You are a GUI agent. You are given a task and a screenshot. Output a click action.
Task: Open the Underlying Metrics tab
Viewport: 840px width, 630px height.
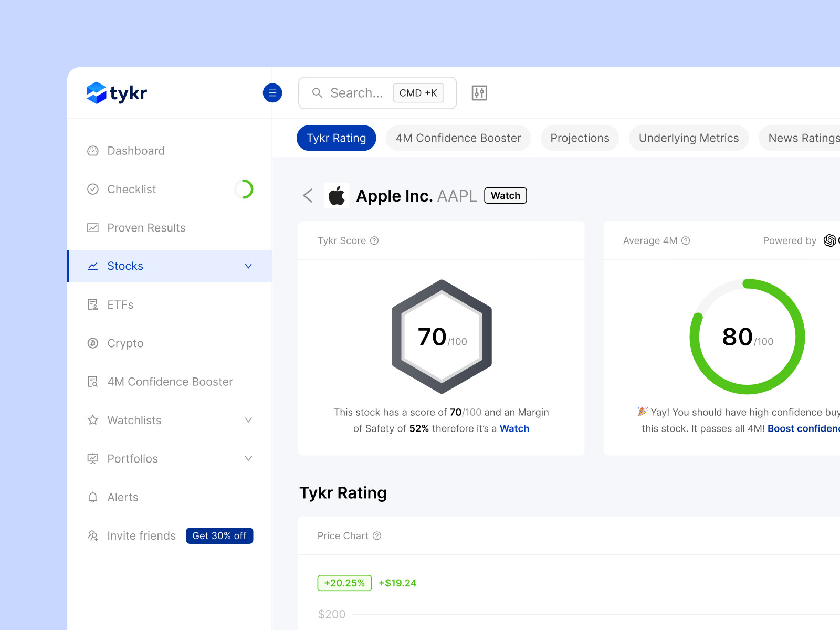[x=689, y=138]
